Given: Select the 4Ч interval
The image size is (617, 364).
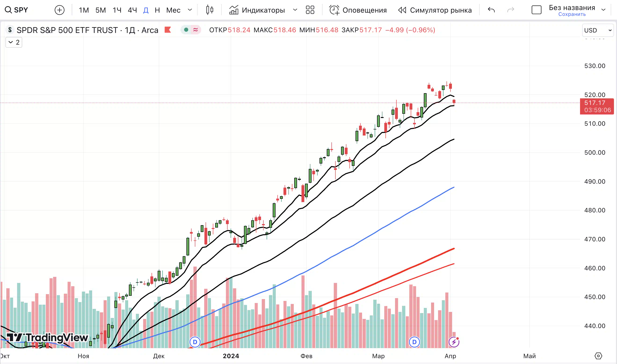Looking at the screenshot, I should pyautogui.click(x=132, y=10).
